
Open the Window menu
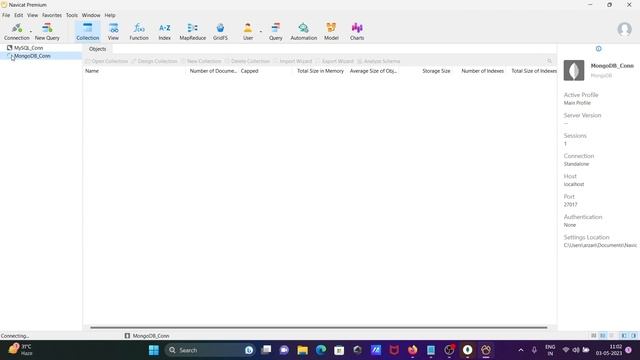click(91, 15)
